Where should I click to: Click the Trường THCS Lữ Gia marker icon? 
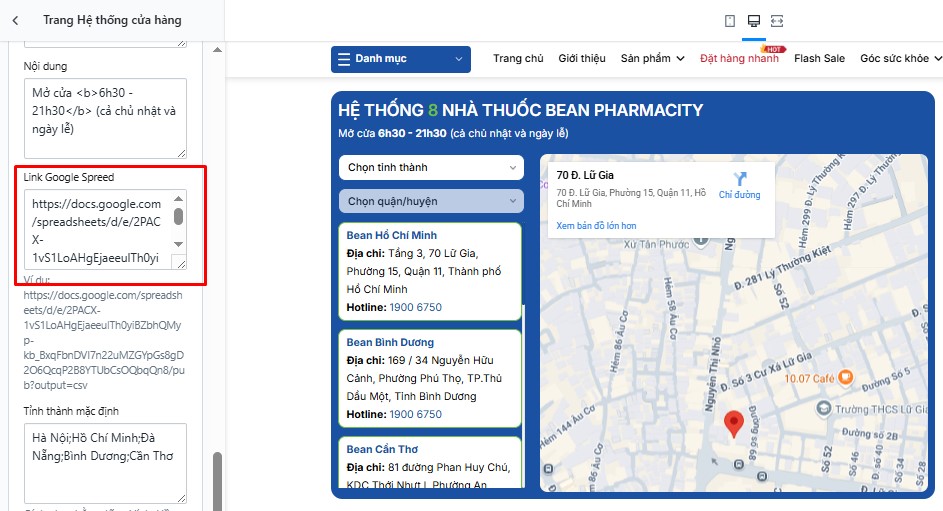pos(823,409)
